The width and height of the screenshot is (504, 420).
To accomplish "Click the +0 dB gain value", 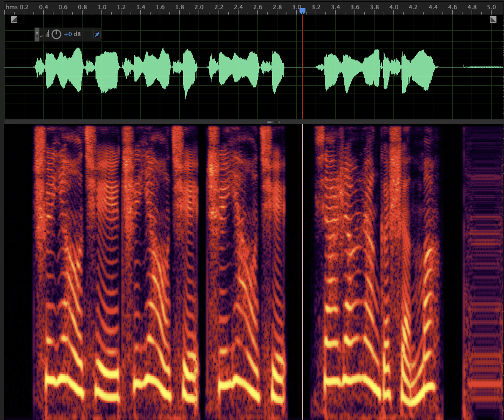I will pyautogui.click(x=72, y=34).
